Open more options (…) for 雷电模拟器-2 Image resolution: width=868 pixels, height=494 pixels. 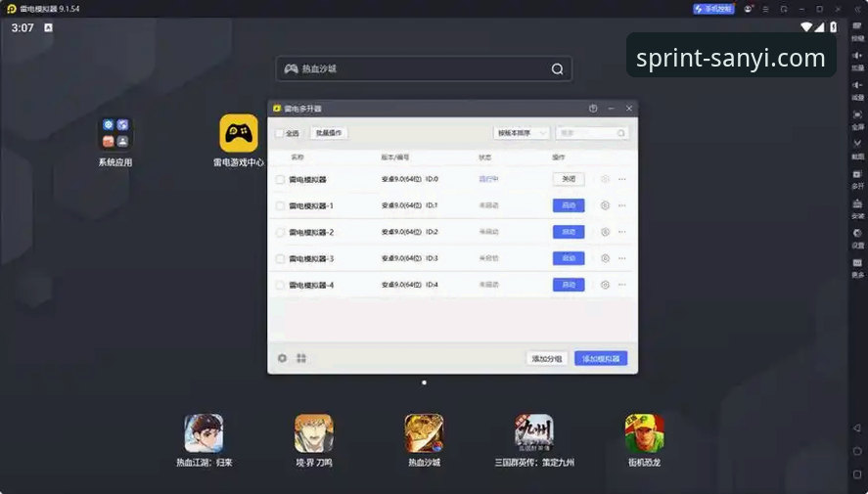point(622,232)
